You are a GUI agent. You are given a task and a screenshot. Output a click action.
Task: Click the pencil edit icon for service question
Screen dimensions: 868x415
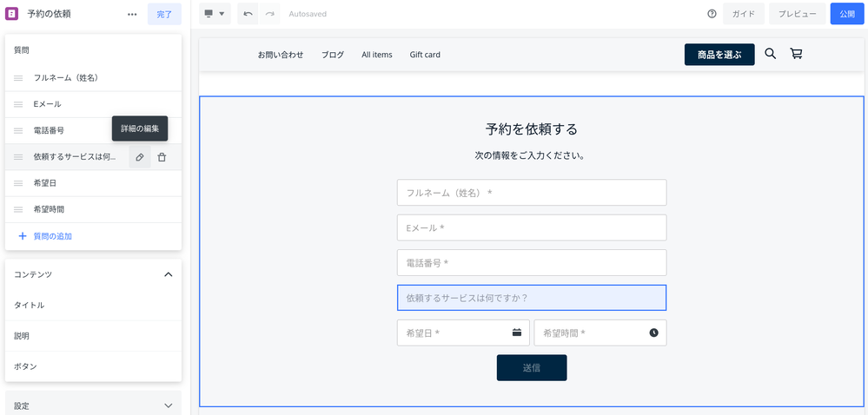(140, 157)
